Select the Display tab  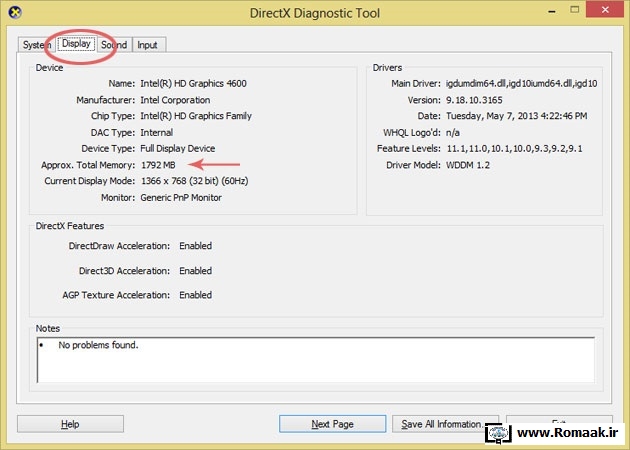click(76, 43)
